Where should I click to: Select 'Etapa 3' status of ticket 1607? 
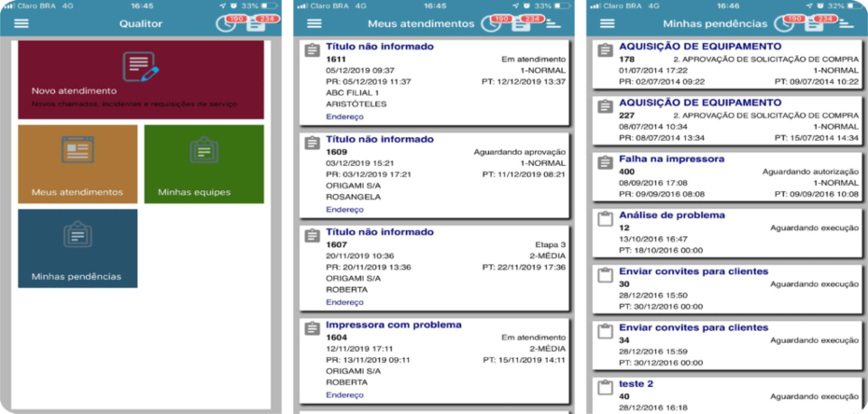[551, 244]
